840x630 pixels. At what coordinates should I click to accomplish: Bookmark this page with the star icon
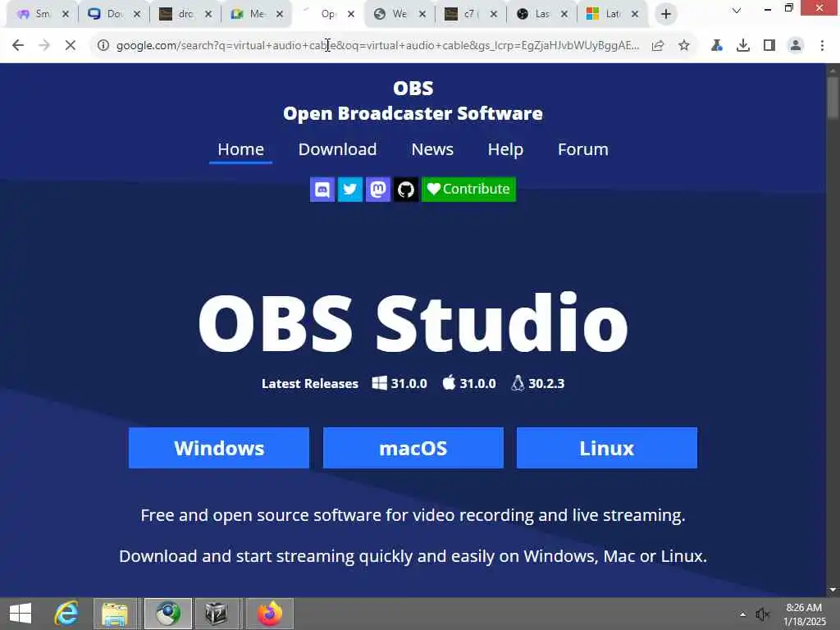[684, 46]
